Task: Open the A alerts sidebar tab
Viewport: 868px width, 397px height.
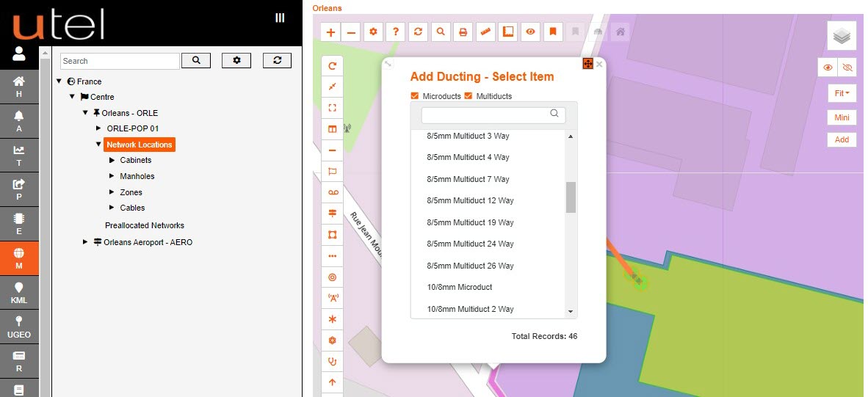Action: tap(19, 121)
